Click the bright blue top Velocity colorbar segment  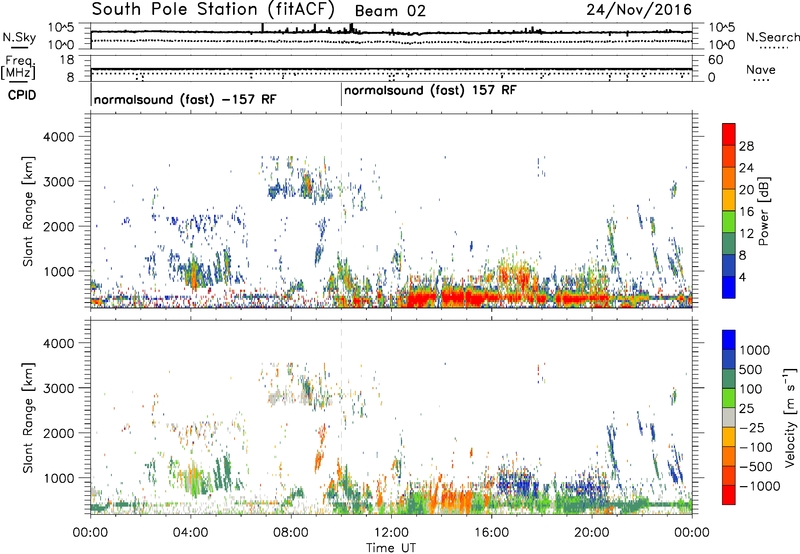pos(729,340)
